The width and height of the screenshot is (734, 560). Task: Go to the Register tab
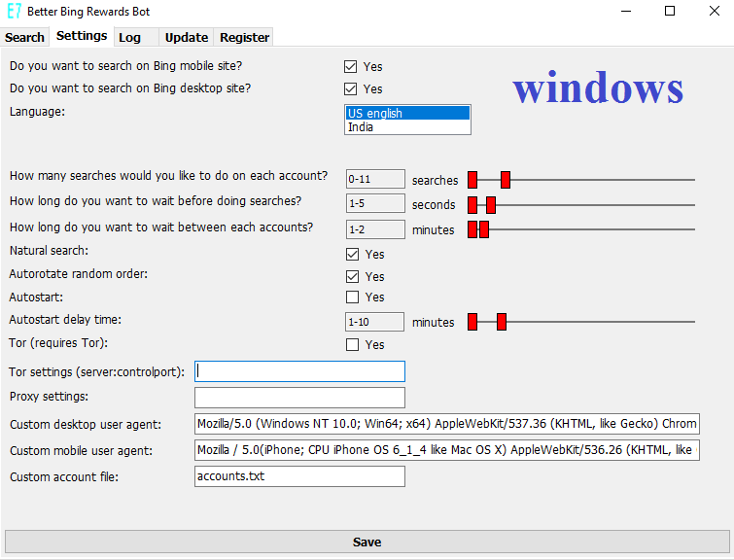tap(244, 37)
